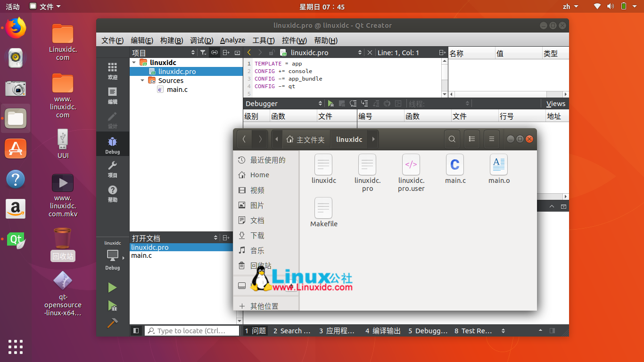This screenshot has height=362, width=644.
Task: Click the Type to locate search field
Action: pyautogui.click(x=192, y=331)
